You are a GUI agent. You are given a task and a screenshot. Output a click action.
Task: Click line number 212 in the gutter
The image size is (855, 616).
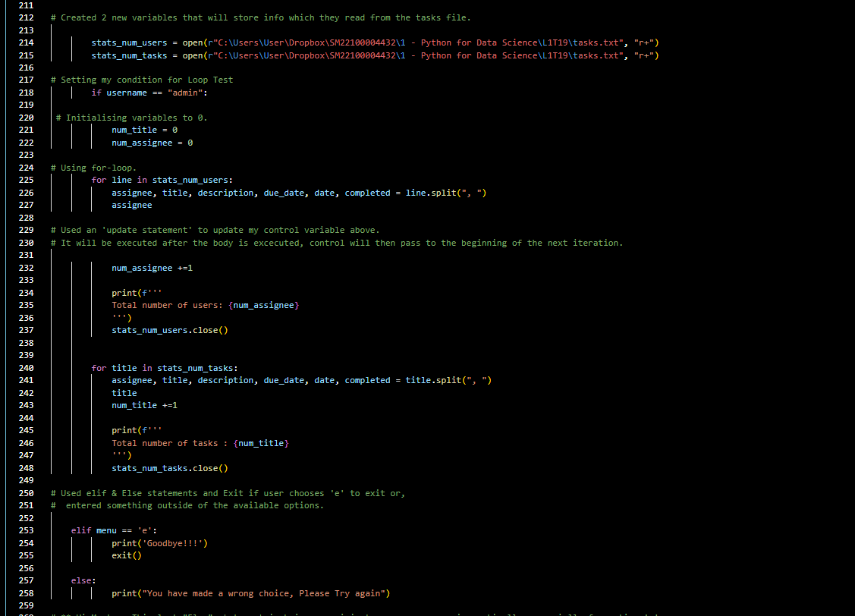[26, 17]
